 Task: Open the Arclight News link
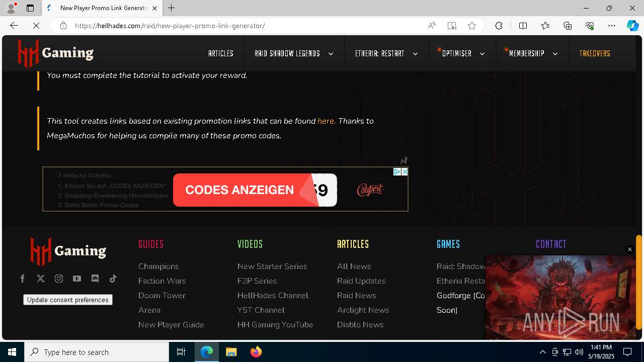pyautogui.click(x=363, y=310)
